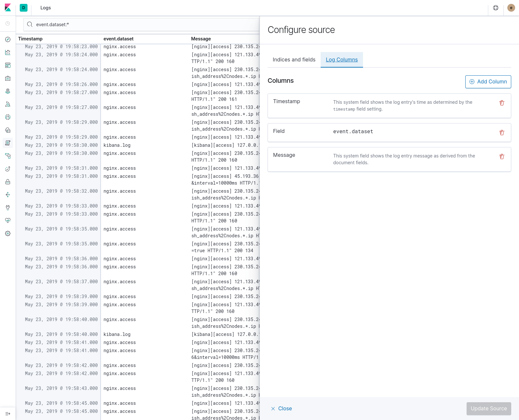The width and height of the screenshot is (519, 420).
Task: Go to Dashboard via sidebar icon
Action: coord(8,65)
